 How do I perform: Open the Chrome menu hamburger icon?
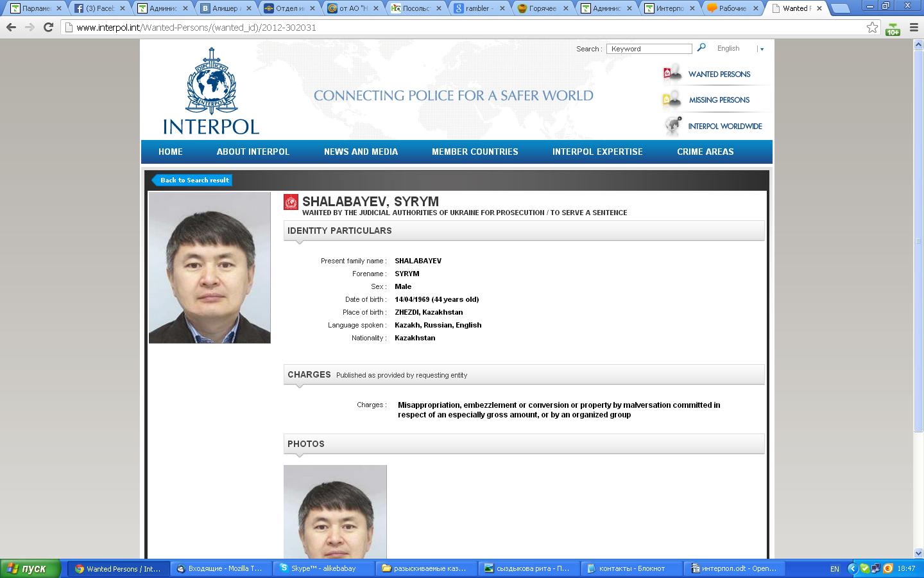[x=914, y=28]
